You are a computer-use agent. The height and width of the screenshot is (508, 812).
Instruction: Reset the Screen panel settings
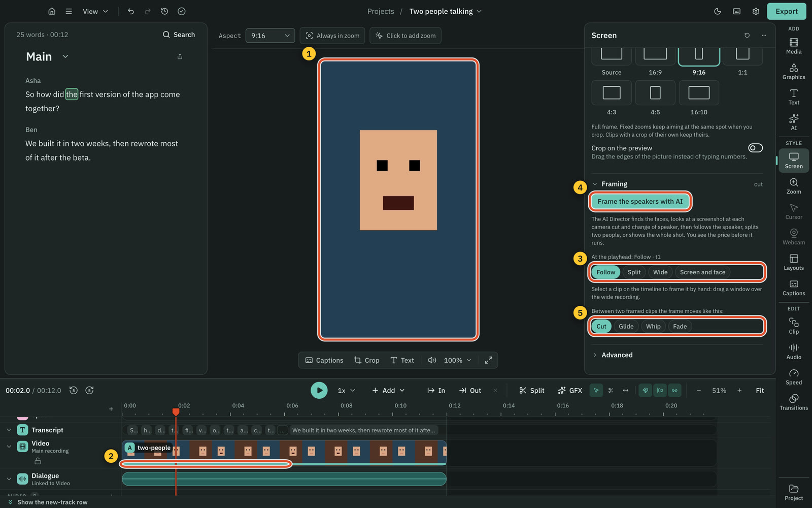pos(747,36)
